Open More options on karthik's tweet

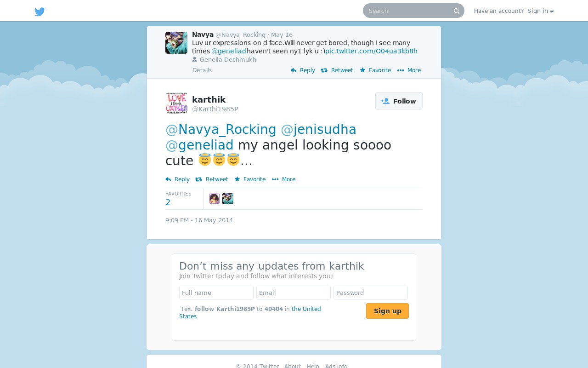[283, 179]
